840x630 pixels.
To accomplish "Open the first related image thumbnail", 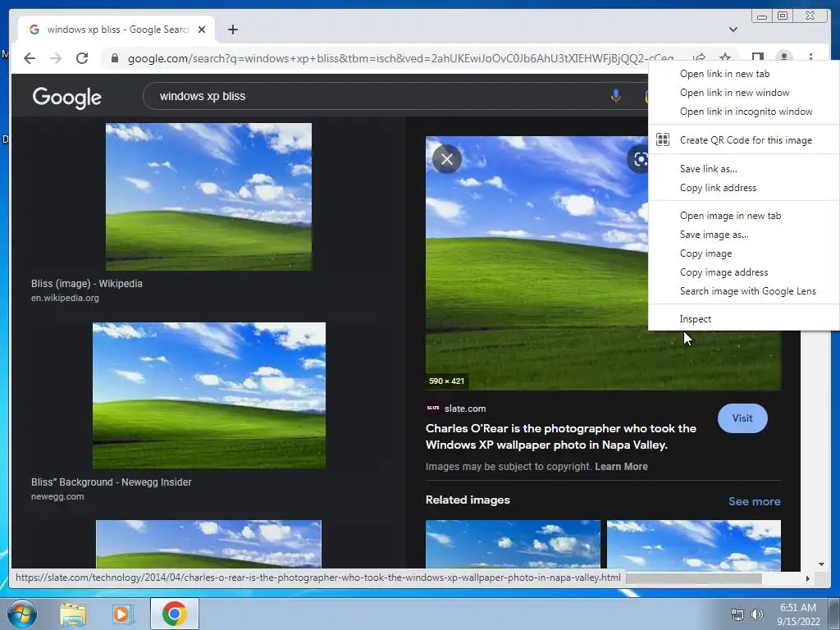I will pyautogui.click(x=513, y=544).
